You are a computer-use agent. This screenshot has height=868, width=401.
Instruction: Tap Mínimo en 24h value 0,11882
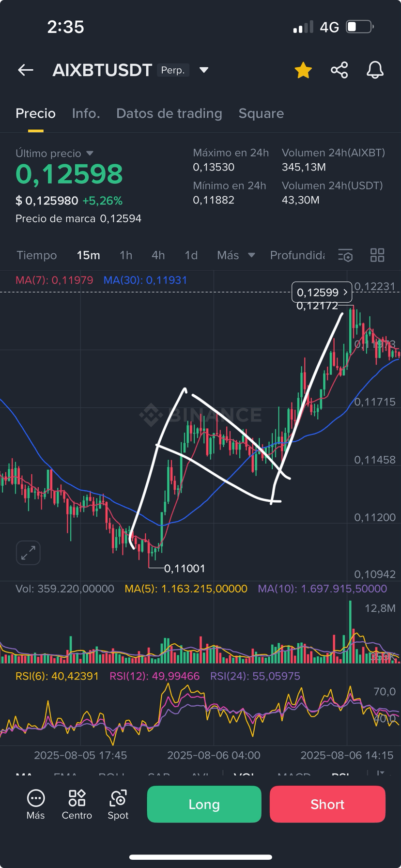pyautogui.click(x=214, y=200)
